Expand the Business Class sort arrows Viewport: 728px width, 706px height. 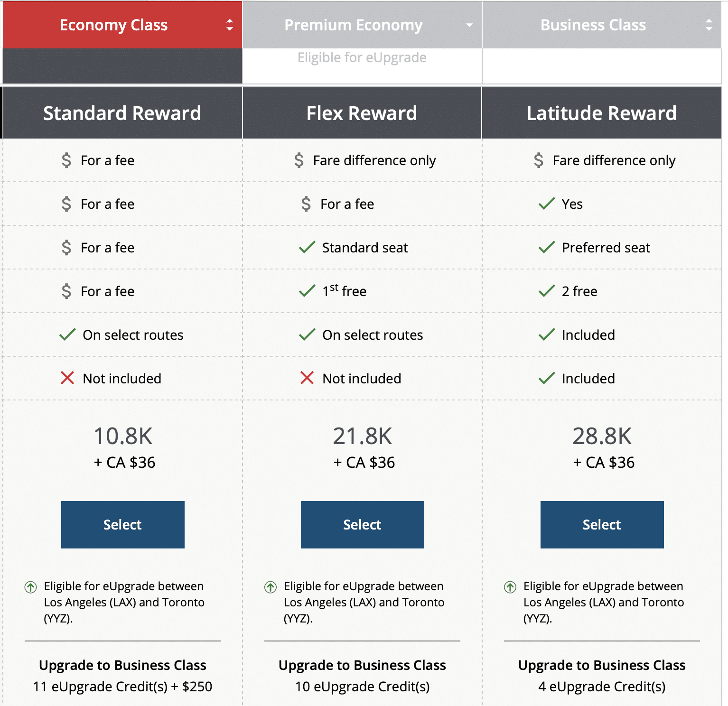[709, 25]
